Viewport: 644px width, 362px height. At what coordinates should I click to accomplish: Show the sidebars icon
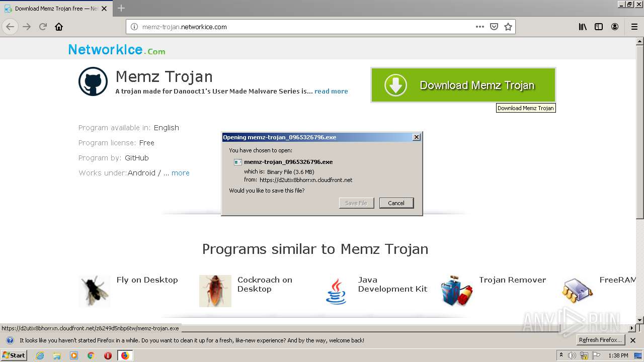pyautogui.click(x=599, y=27)
